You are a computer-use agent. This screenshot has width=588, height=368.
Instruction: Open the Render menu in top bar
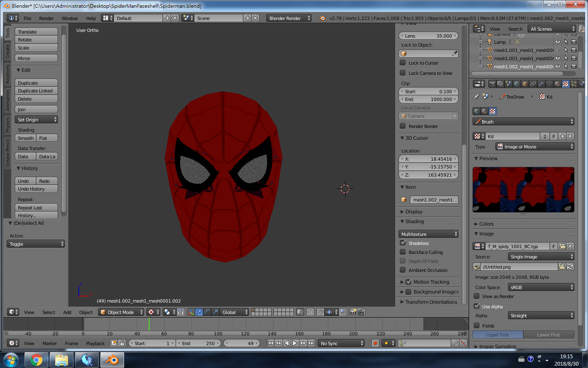coord(47,18)
